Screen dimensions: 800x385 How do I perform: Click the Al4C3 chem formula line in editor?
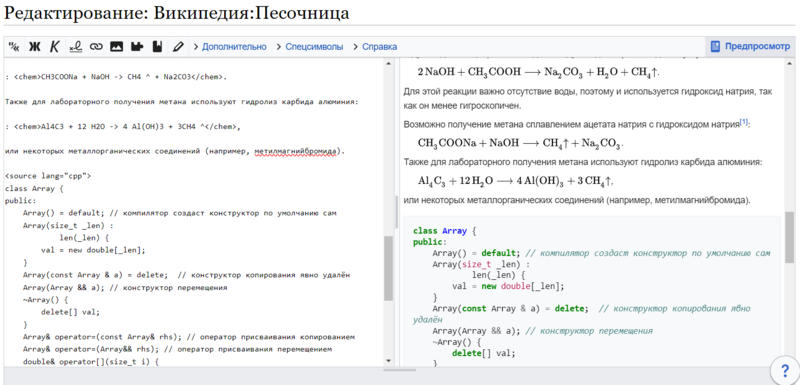pos(122,126)
